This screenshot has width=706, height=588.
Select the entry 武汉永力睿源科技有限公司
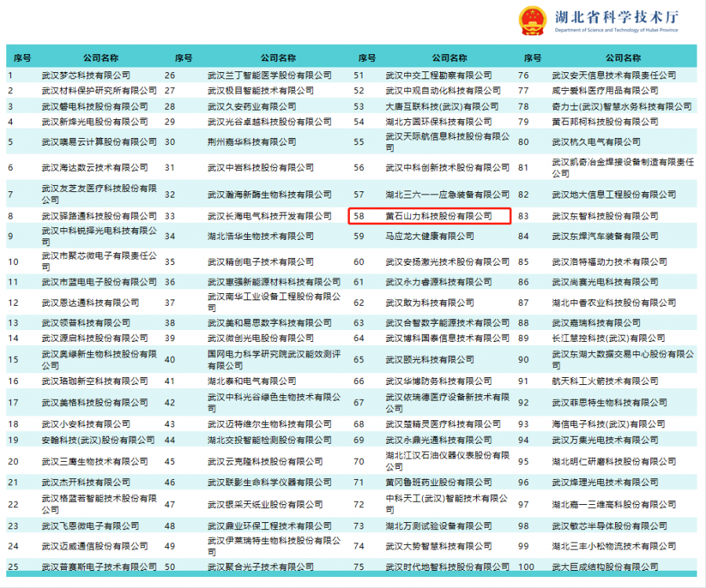tap(439, 282)
